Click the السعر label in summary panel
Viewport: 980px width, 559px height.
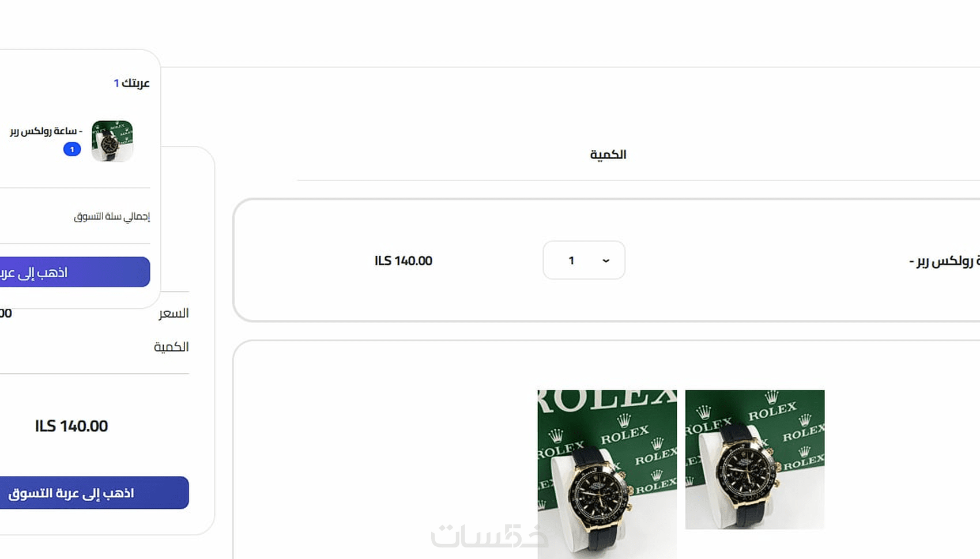pyautogui.click(x=174, y=313)
